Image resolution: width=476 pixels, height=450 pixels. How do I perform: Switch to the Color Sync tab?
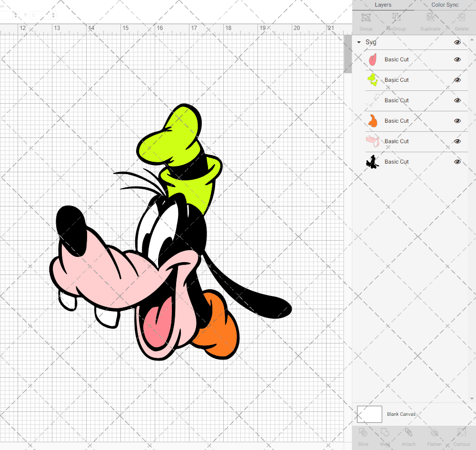[445, 5]
